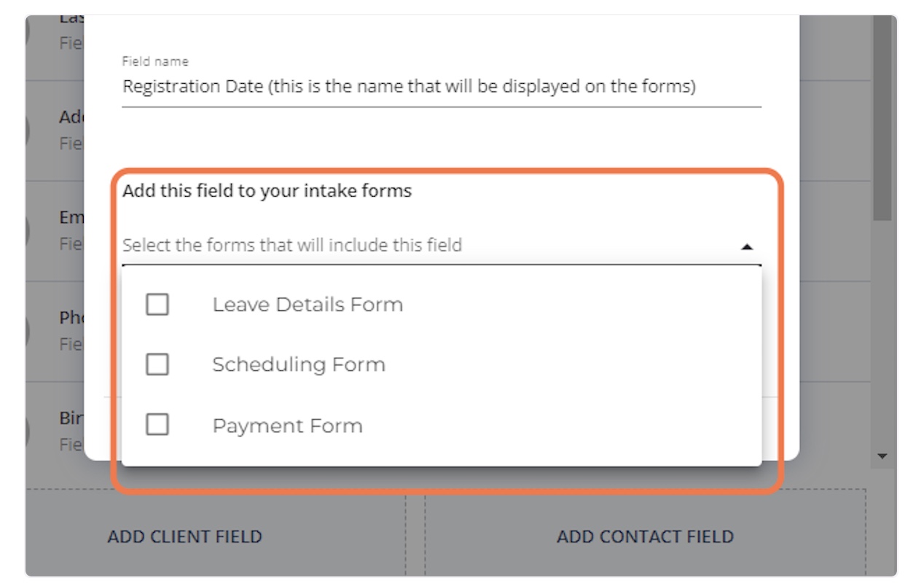Select the partially hidden 'Pho' field row
The height and width of the screenshot is (583, 924).
tap(71, 331)
